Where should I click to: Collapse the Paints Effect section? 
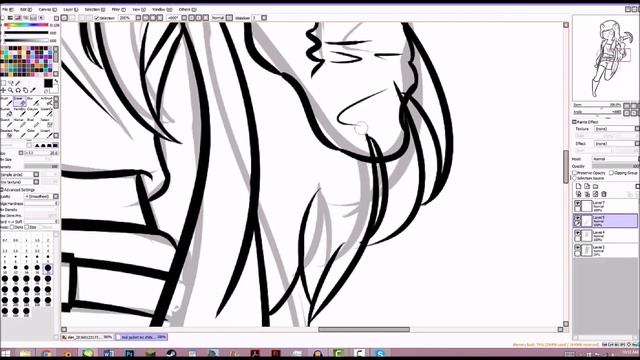coord(574,122)
